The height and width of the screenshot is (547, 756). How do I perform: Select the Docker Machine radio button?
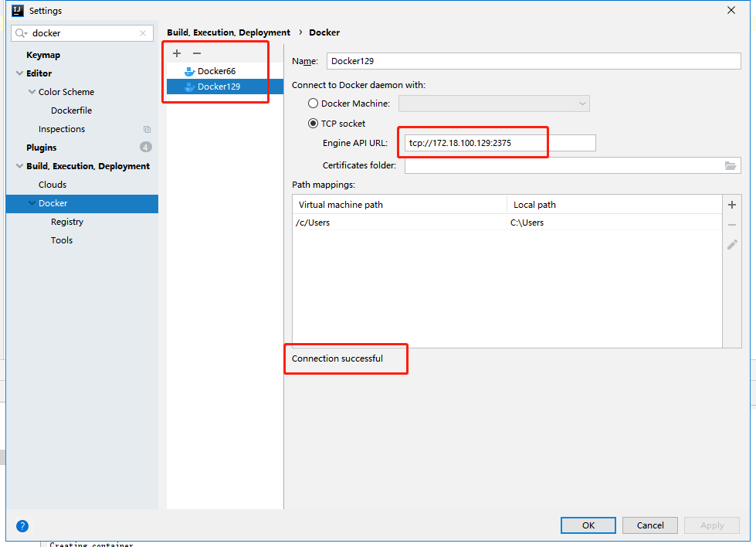[313, 104]
